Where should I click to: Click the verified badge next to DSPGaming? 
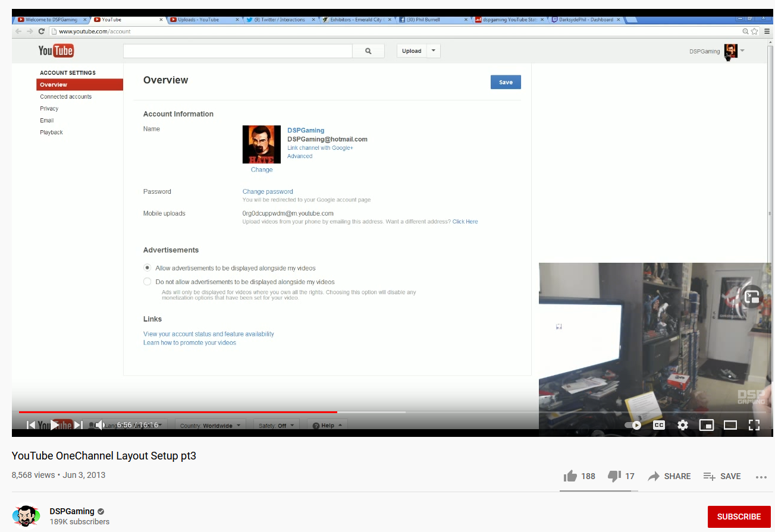[x=101, y=511]
